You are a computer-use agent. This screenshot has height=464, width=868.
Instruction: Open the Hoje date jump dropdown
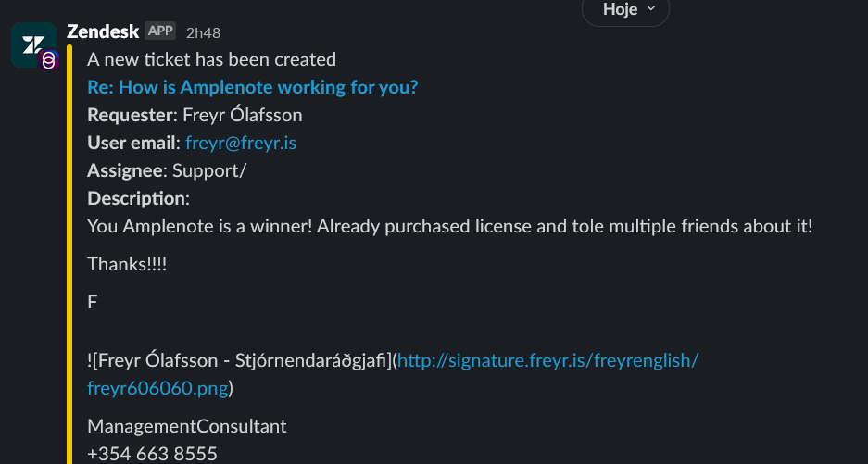pyautogui.click(x=625, y=10)
